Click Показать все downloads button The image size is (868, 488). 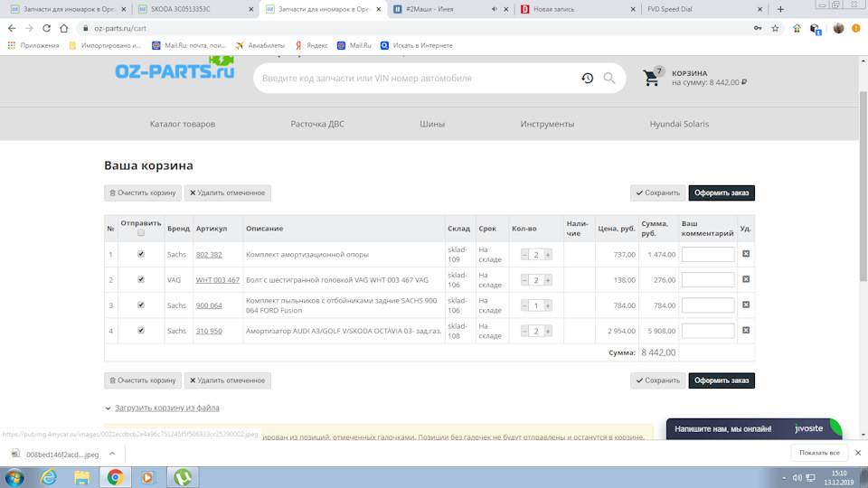pos(819,453)
